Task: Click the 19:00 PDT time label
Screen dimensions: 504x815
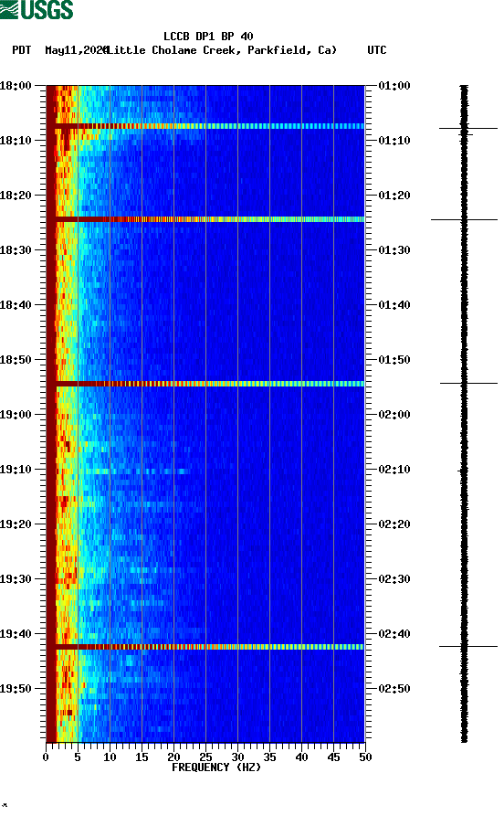Action: pyautogui.click(x=16, y=415)
